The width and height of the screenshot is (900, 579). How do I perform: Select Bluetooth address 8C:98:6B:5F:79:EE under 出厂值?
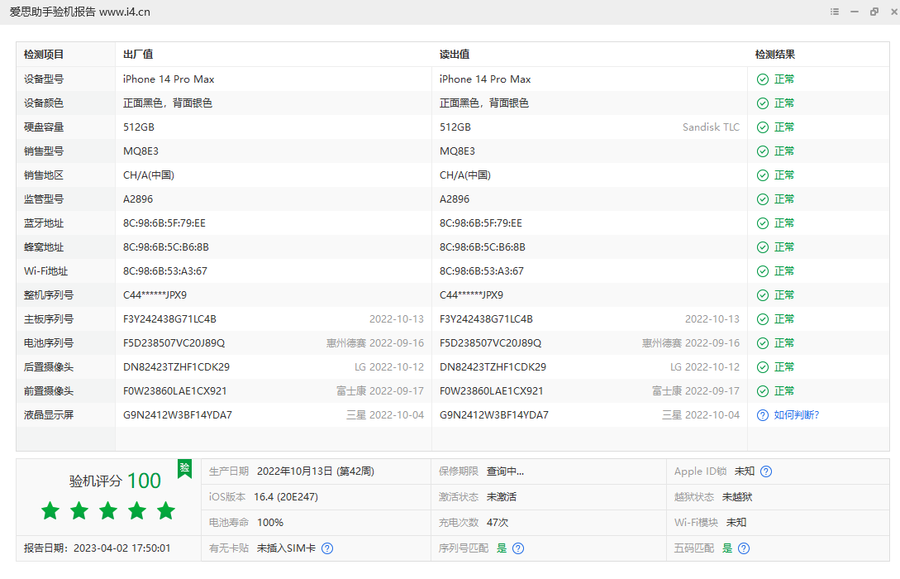[164, 223]
